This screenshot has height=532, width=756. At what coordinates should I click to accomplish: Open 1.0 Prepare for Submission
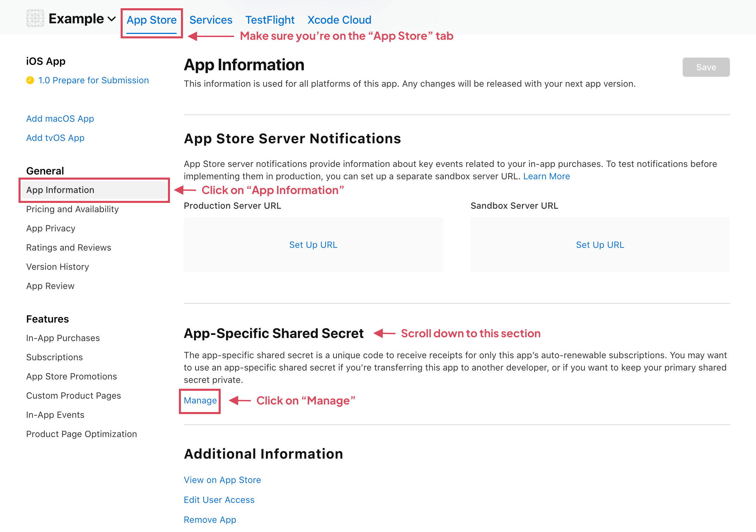point(93,80)
